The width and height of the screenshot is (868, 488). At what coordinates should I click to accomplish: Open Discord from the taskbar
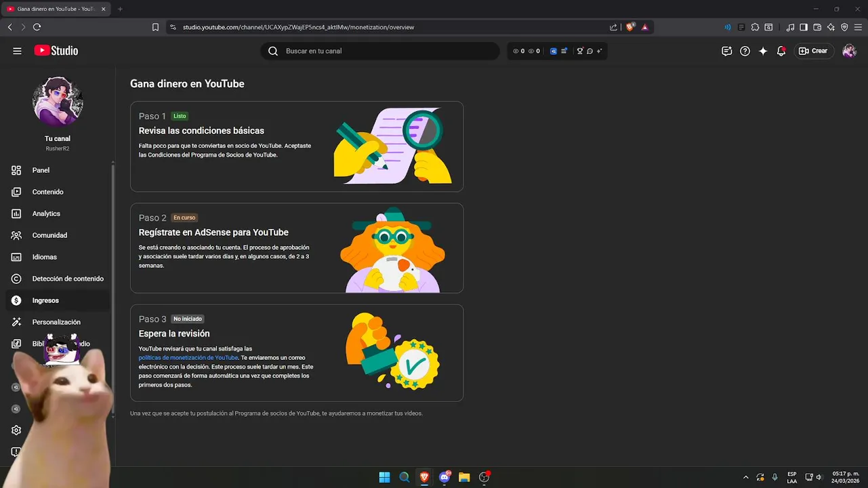pos(445,477)
